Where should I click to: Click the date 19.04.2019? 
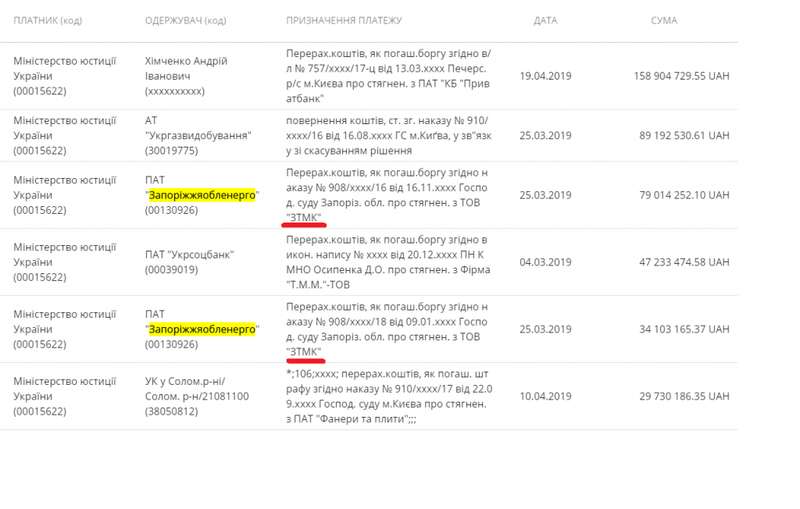point(545,76)
